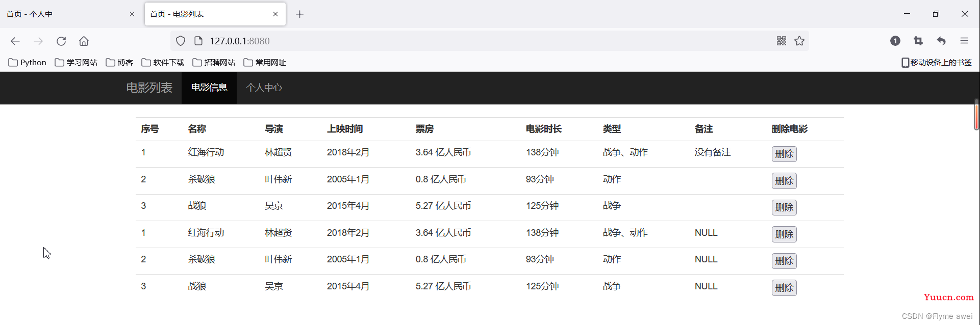This screenshot has width=980, height=325.
Task: Open the 博客 bookmarks folder
Action: point(119,62)
